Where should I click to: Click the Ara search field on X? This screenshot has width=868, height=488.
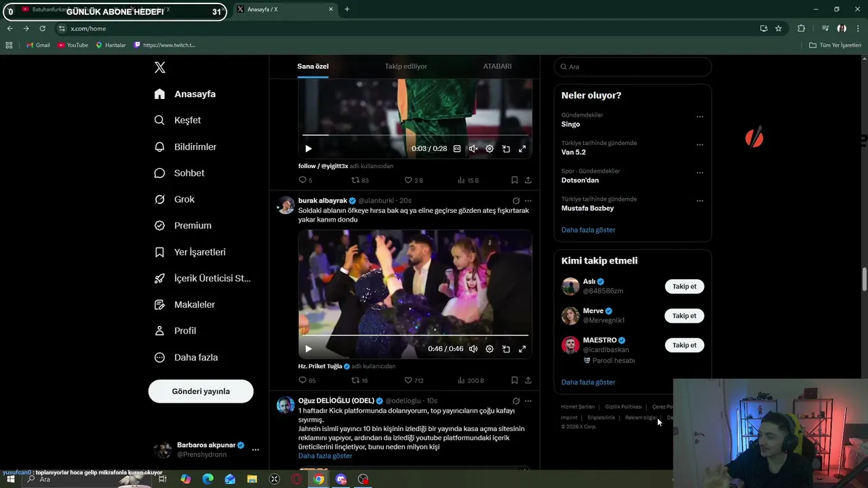pyautogui.click(x=633, y=66)
